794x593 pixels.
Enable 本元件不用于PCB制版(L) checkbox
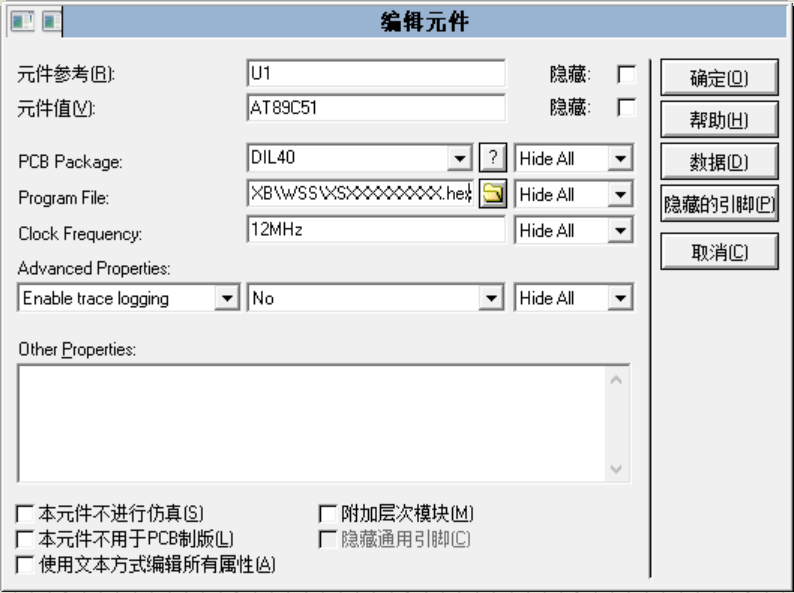click(x=25, y=539)
